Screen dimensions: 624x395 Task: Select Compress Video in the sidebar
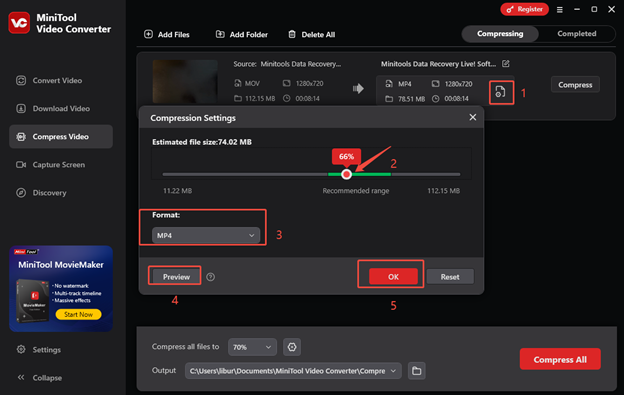[x=60, y=136]
